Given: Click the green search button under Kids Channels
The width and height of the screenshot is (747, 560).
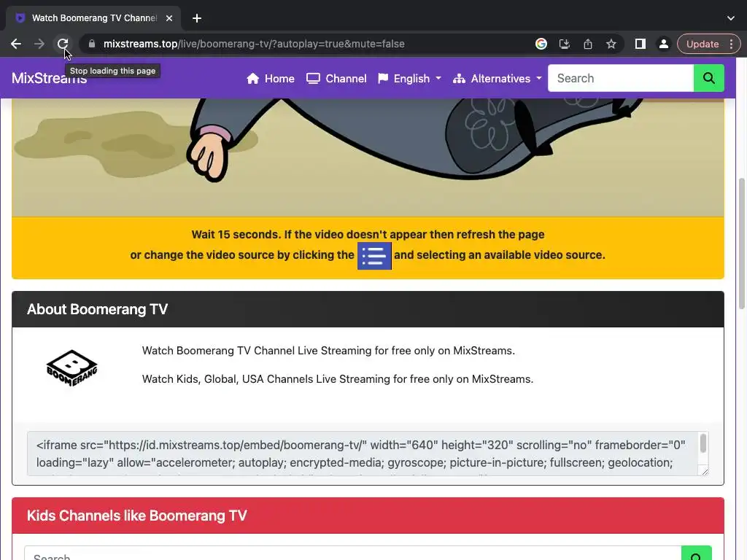Looking at the screenshot, I should [697, 553].
